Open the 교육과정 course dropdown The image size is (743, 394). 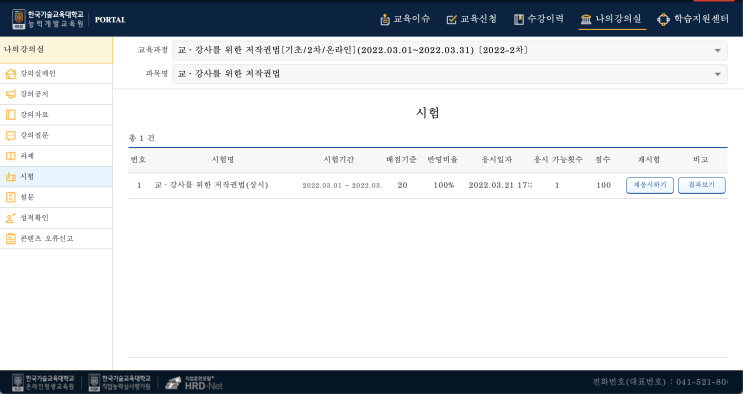click(450, 50)
